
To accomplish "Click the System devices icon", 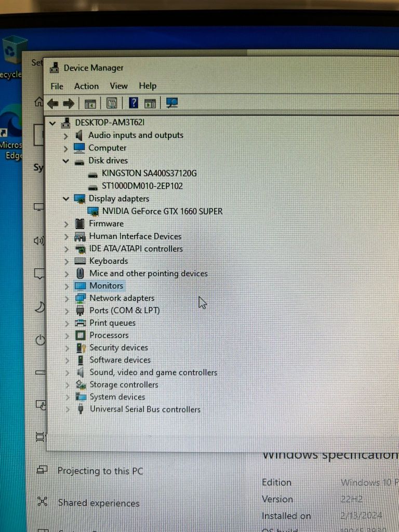I will click(81, 396).
